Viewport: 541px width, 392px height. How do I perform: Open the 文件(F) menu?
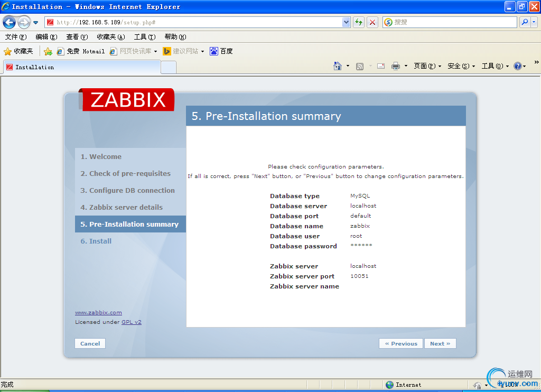(x=16, y=37)
